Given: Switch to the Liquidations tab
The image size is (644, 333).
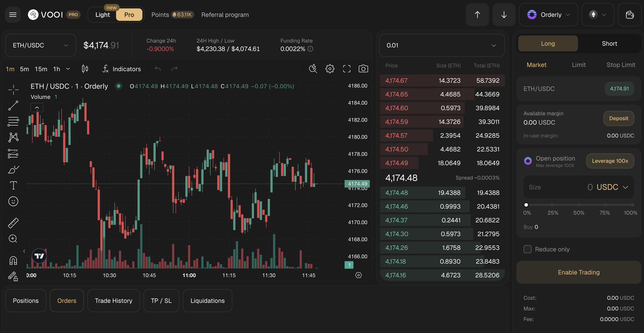Looking at the screenshot, I should pos(208,301).
